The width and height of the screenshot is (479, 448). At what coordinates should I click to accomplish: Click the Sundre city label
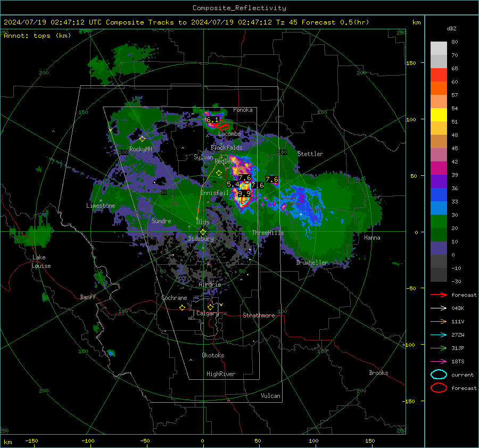click(161, 221)
